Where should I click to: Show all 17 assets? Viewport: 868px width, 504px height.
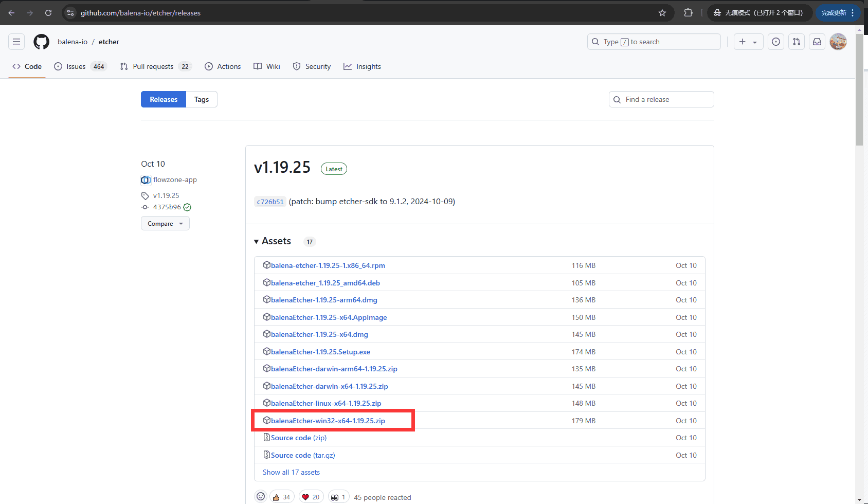pyautogui.click(x=291, y=472)
